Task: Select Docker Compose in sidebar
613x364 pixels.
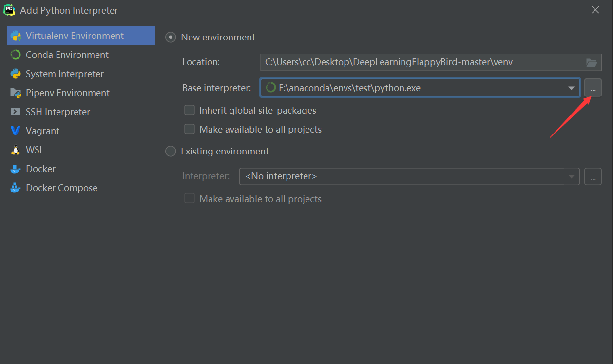Action: 61,188
